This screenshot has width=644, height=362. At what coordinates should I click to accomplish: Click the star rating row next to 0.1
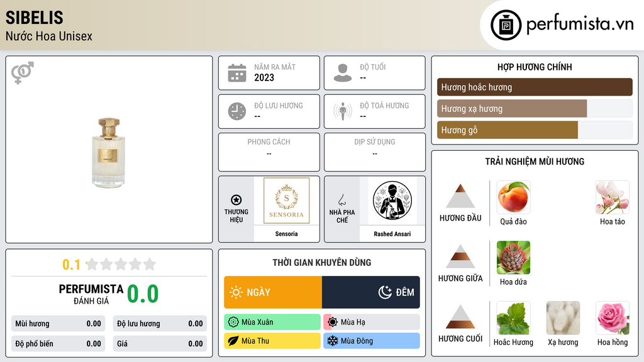(121, 264)
